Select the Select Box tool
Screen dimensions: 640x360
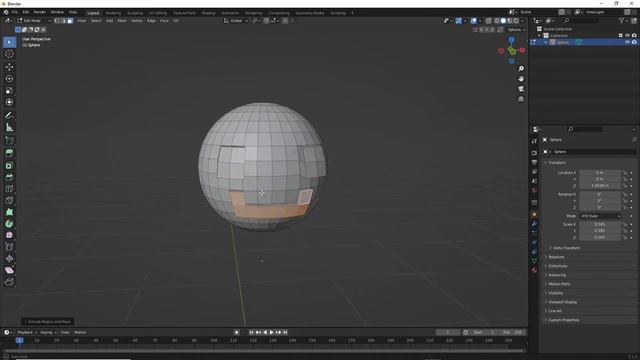9,42
